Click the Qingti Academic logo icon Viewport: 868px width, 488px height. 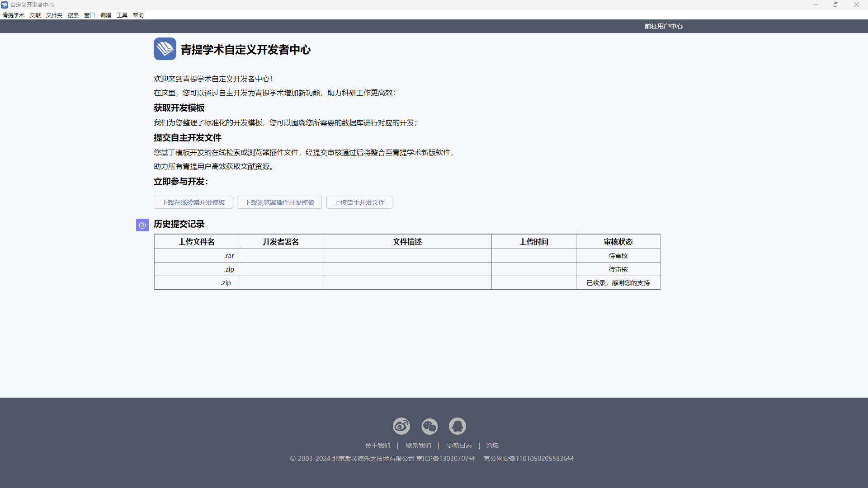pyautogui.click(x=165, y=49)
